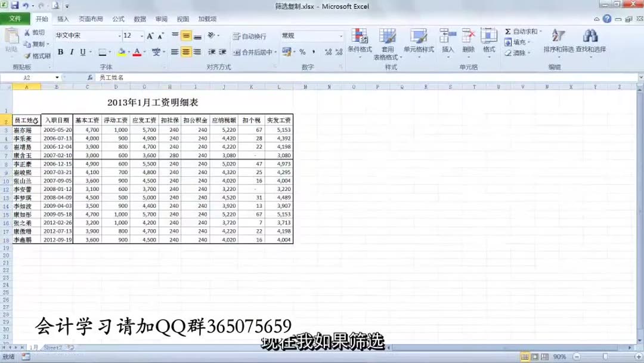
Task: Click Find & Select (查找和选择)
Action: click(590, 42)
